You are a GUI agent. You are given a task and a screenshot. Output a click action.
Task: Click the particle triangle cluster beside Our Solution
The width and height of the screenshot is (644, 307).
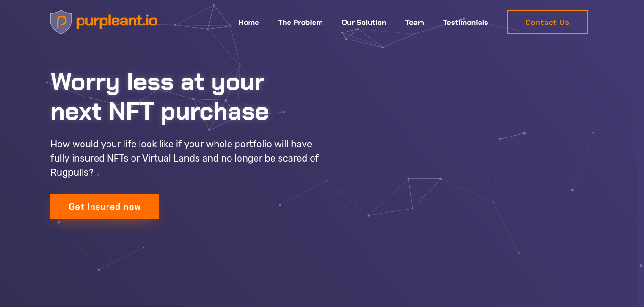tap(362, 38)
